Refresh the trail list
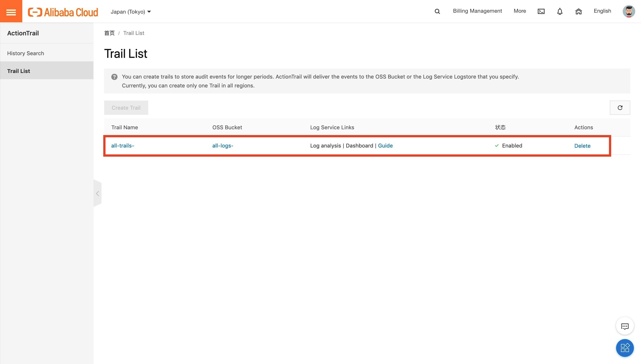This screenshot has height=364, width=641. click(x=620, y=108)
